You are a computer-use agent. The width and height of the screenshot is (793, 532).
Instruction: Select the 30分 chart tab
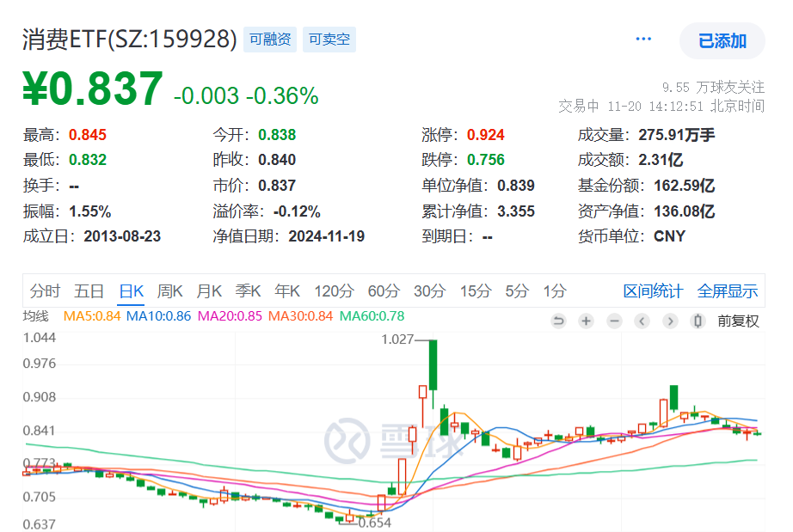430,291
